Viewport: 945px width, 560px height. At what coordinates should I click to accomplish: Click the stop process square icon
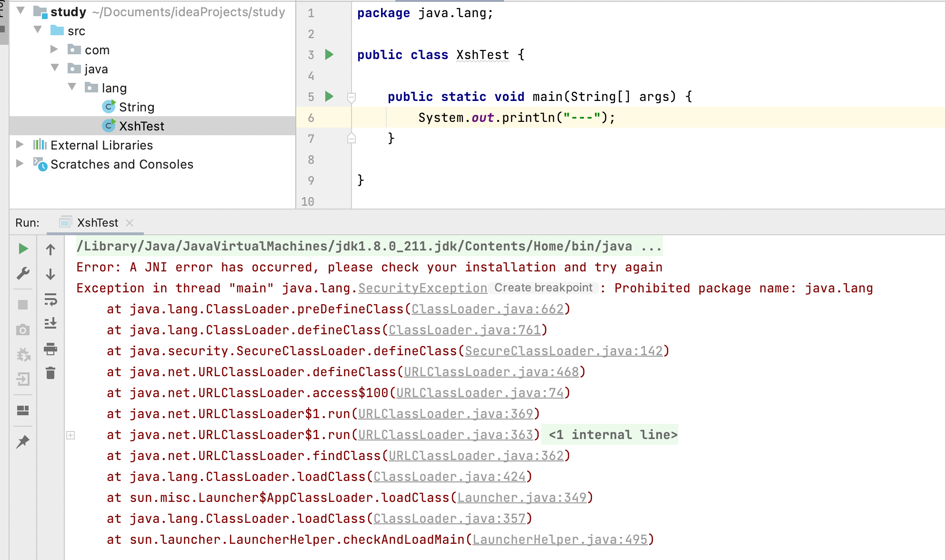23,305
